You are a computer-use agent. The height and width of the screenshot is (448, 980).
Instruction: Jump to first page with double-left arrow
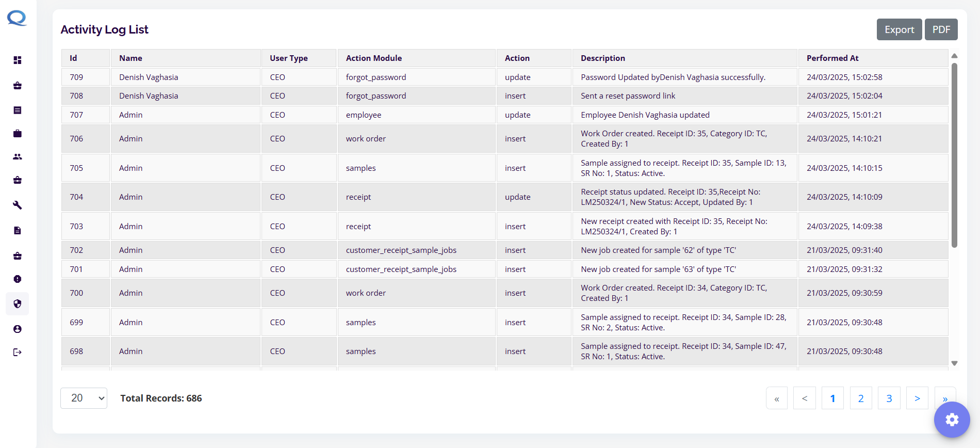tap(776, 398)
